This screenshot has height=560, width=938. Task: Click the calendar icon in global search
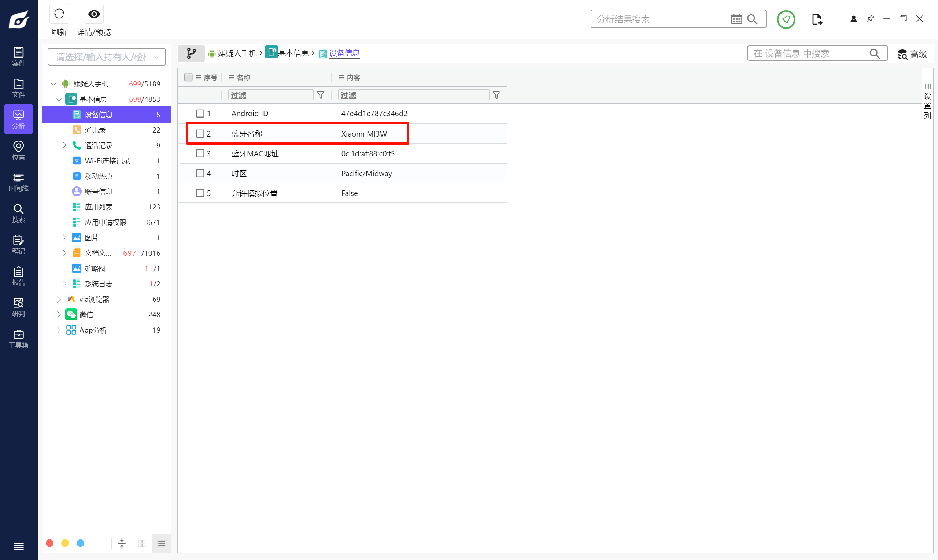click(736, 19)
